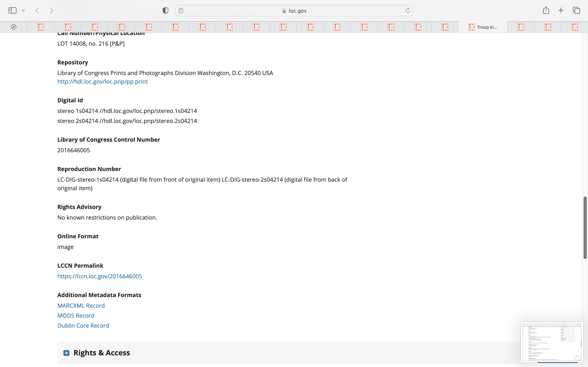Click the loc.gov address field
Image resolution: width=588 pixels, height=367 pixels.
pos(294,11)
